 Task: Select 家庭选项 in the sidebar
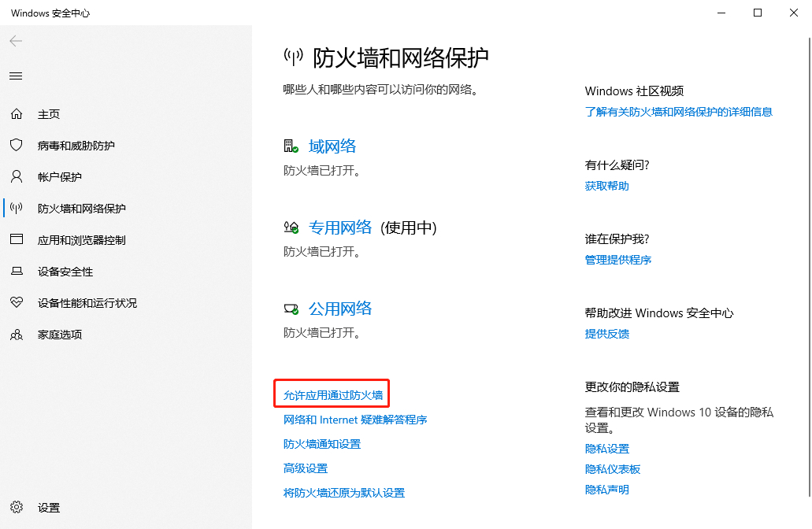[x=60, y=335]
